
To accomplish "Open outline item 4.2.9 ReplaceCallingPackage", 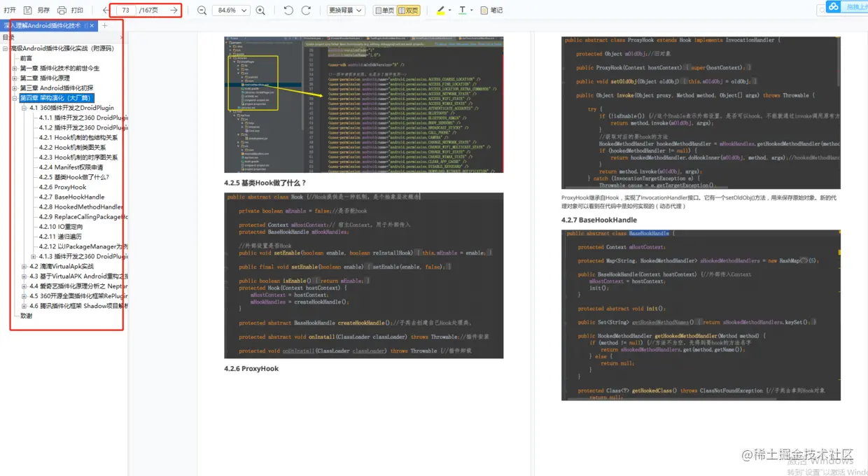I will click(83, 217).
